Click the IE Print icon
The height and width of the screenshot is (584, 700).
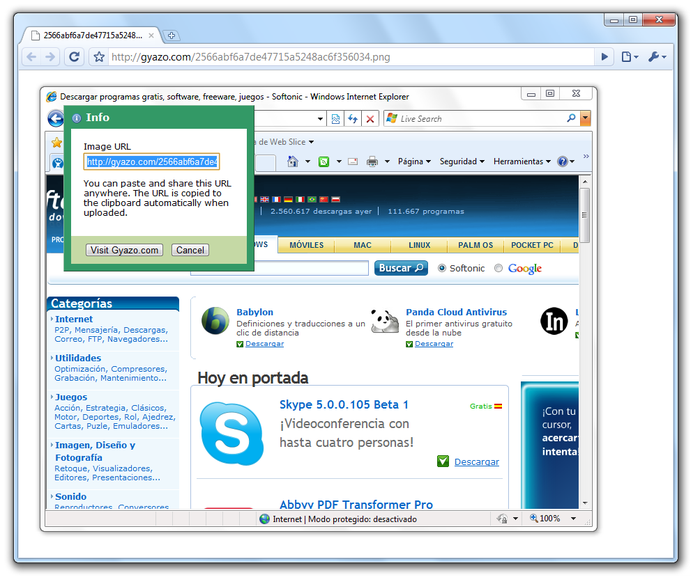coord(372,162)
